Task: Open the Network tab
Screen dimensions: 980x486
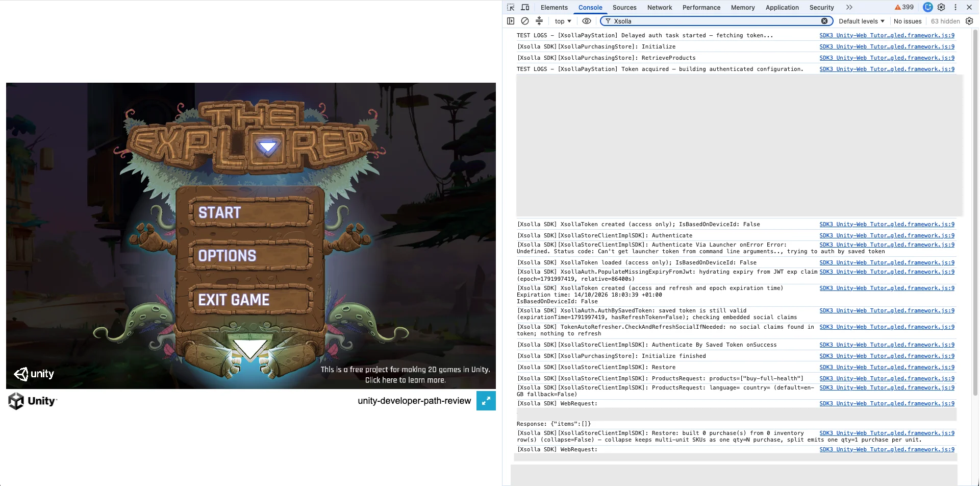Action: [660, 7]
